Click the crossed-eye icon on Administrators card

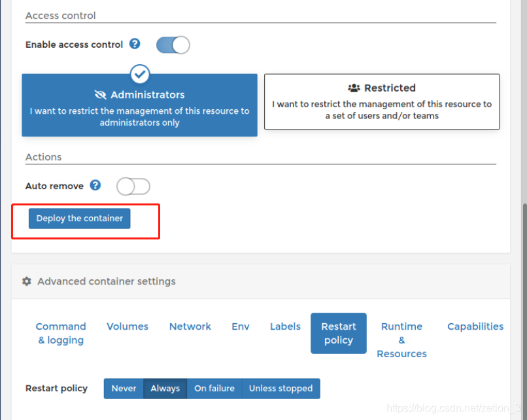coord(100,95)
